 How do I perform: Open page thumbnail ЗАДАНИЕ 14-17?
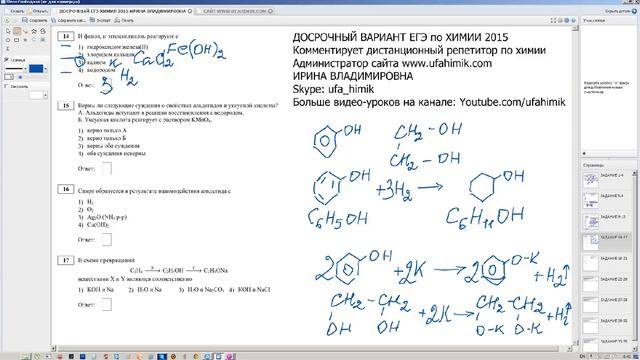591,242
